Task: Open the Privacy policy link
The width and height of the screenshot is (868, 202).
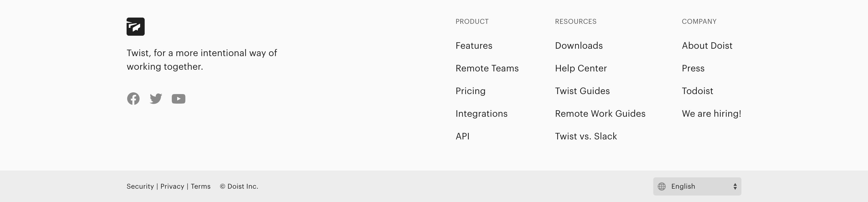Action: [172, 186]
